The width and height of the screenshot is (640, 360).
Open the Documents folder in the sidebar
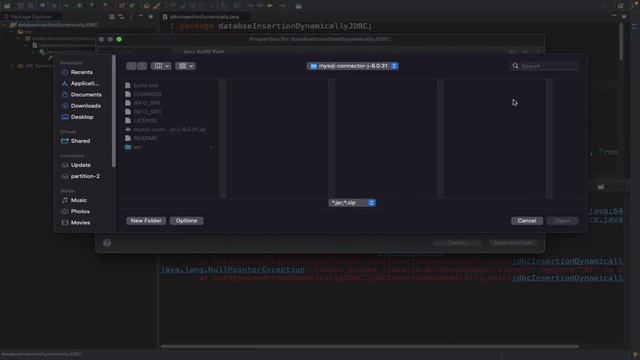tap(81, 95)
